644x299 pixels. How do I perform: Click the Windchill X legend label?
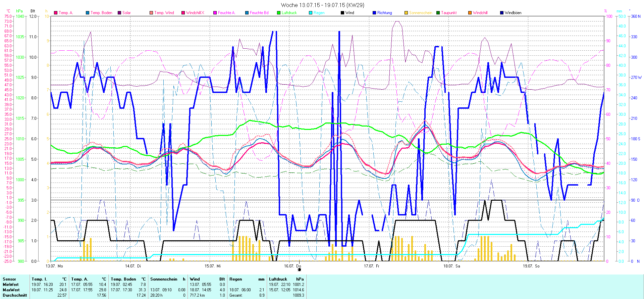tap(195, 13)
